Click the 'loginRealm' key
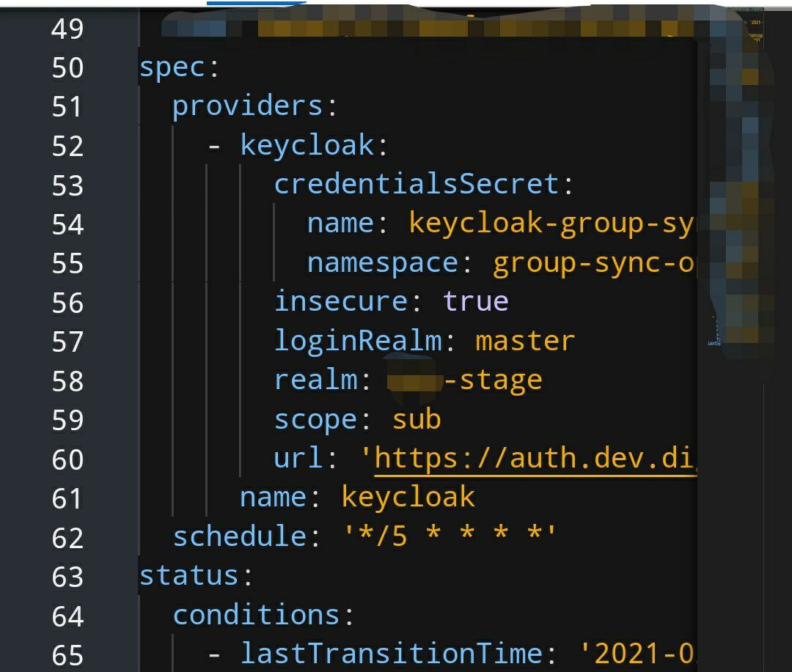Screen dimensions: 792x672 [x=358, y=341]
